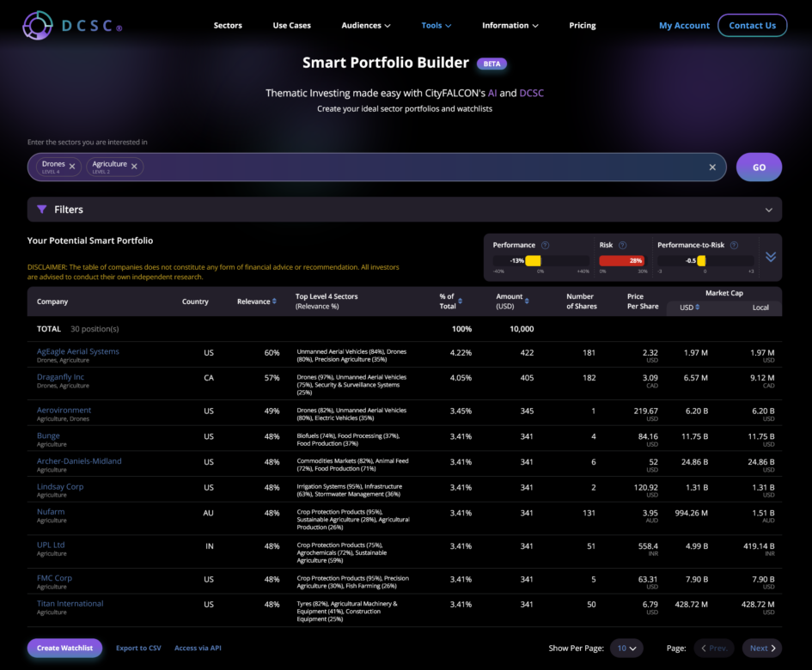Click the Performance help info icon
The width and height of the screenshot is (812, 670).
pyautogui.click(x=545, y=246)
